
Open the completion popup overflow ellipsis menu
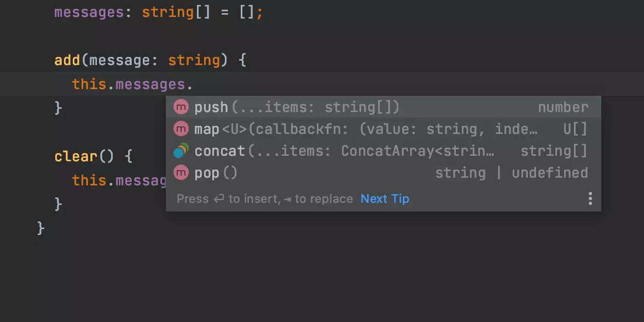pos(590,198)
